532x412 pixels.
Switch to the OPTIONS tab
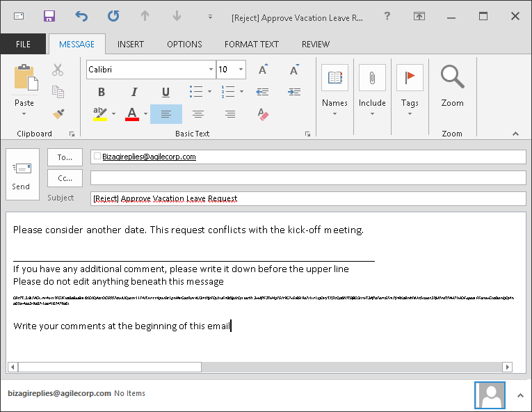tap(184, 44)
